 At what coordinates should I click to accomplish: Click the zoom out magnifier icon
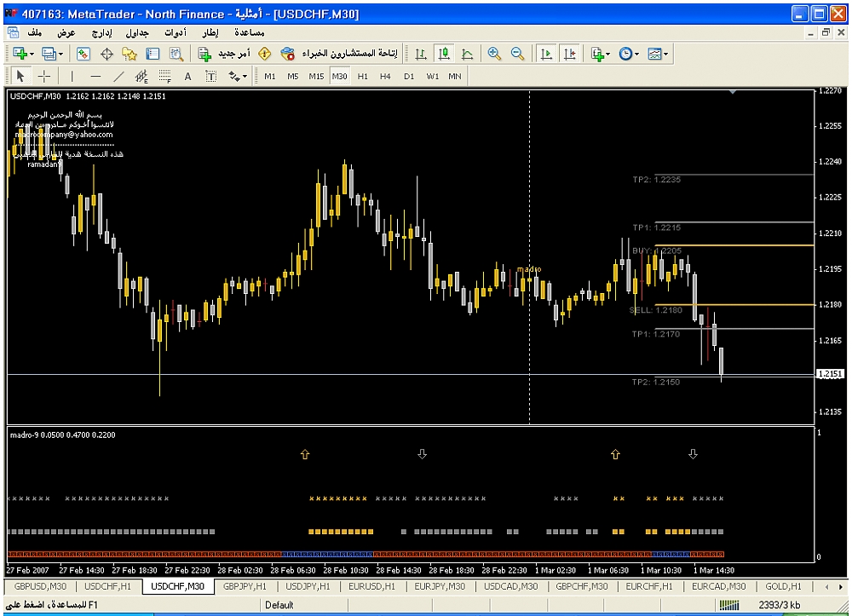(518, 53)
